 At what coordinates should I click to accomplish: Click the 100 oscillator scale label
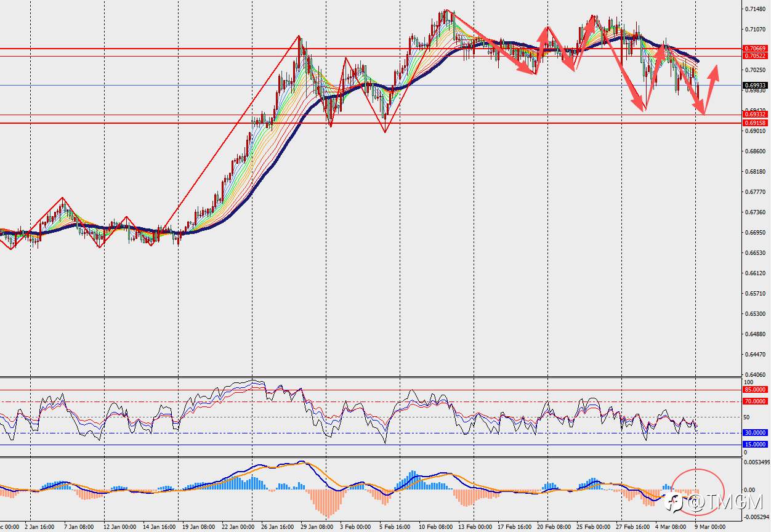coord(749,382)
